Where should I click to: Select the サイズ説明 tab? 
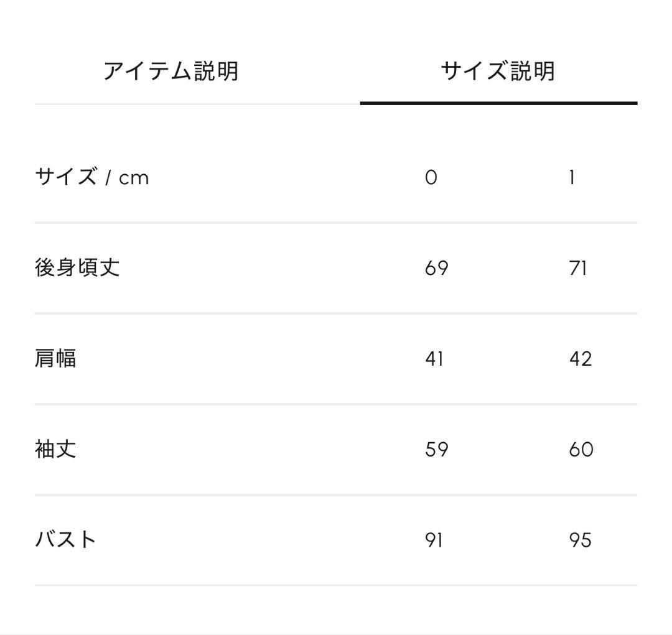coord(498,69)
